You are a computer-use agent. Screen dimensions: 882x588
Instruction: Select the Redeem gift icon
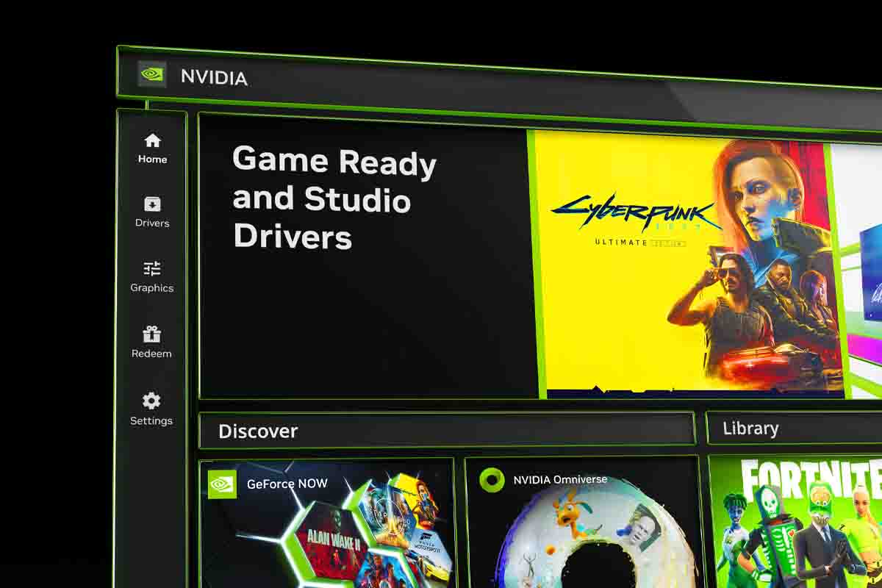[151, 334]
